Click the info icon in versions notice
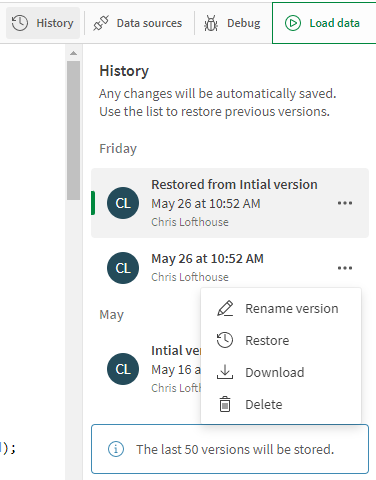The height and width of the screenshot is (480, 376). 116,449
